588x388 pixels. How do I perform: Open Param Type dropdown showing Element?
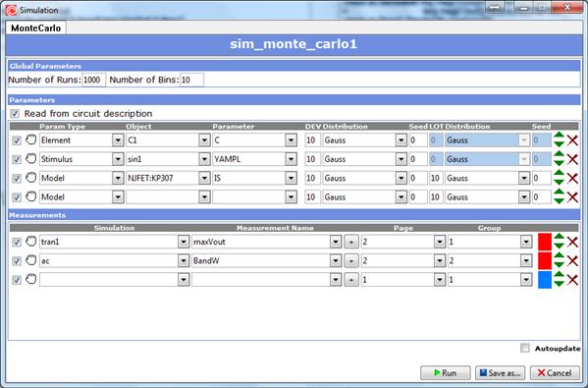click(x=118, y=140)
